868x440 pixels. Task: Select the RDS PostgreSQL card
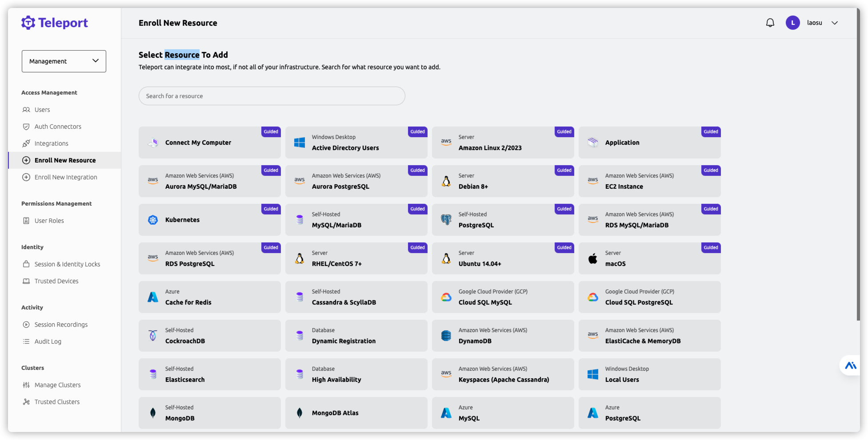(x=210, y=258)
